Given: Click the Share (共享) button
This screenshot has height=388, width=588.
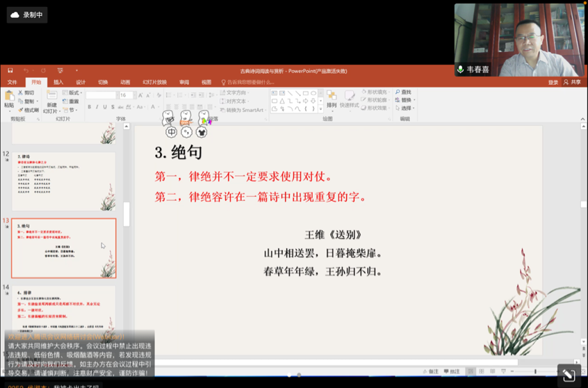Looking at the screenshot, I should (x=575, y=82).
